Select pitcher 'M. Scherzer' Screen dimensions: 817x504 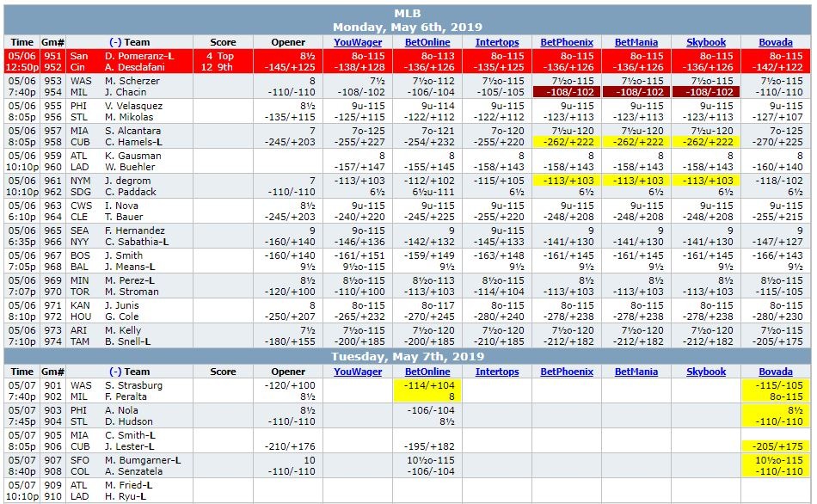pyautogui.click(x=132, y=81)
